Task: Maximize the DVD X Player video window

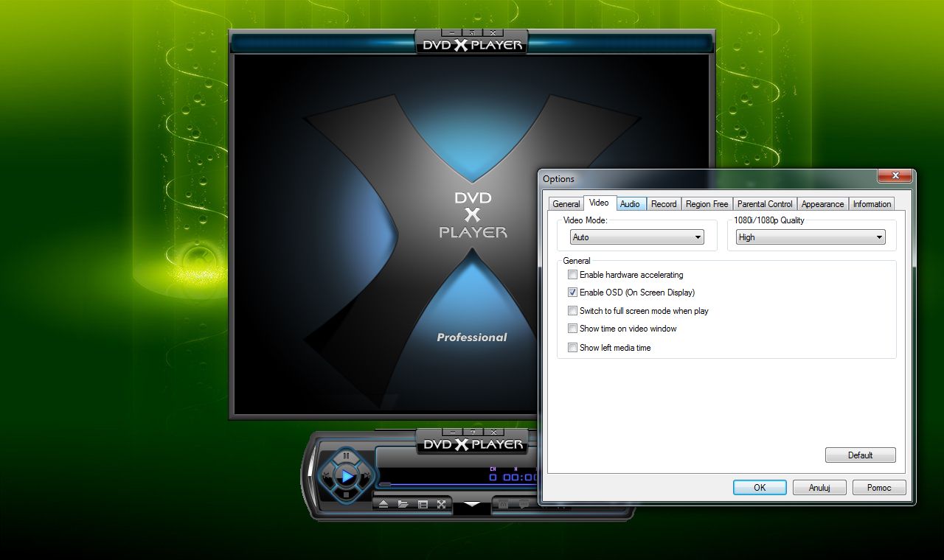Action: 472,32
